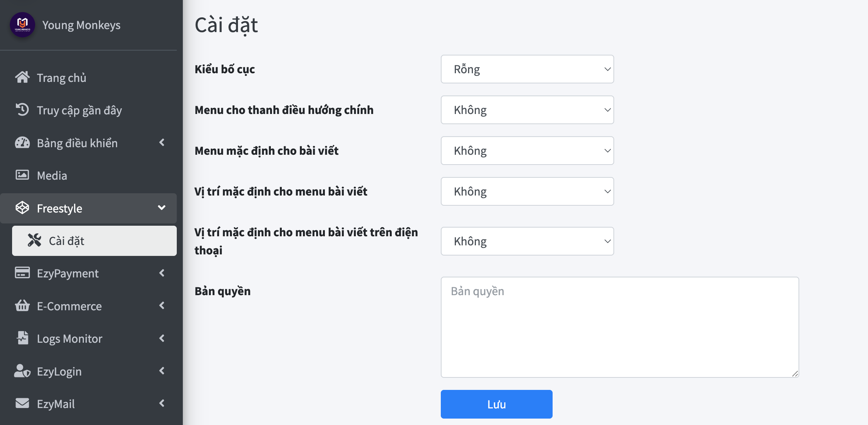Click the Kiểu bố cục label
This screenshot has height=425, width=868.
[x=225, y=69]
